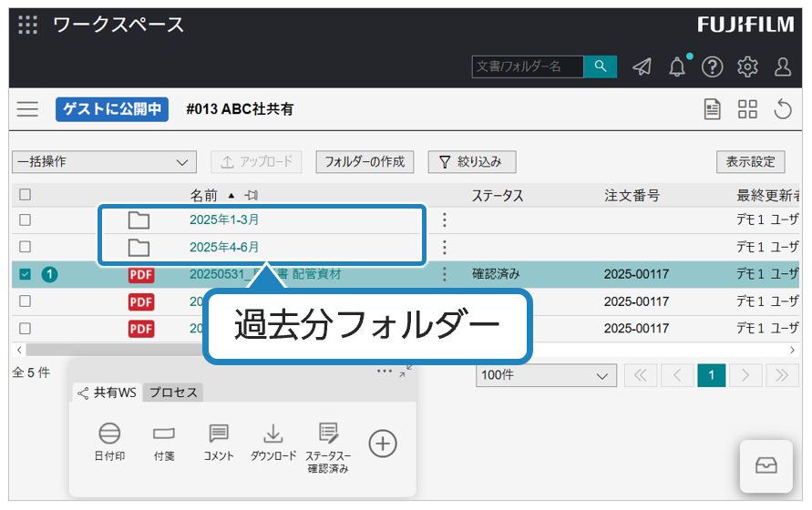Click the ダウンロード download tool
812x510 pixels.
[272, 441]
